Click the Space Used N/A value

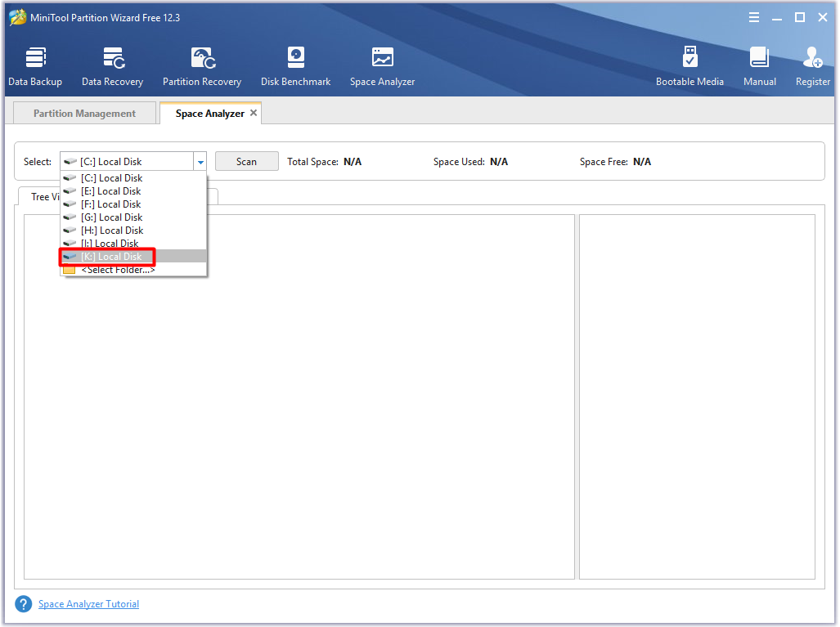click(499, 162)
